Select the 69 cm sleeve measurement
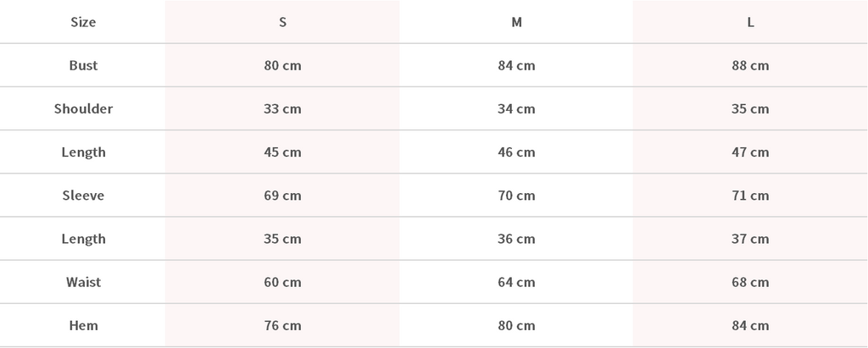This screenshot has width=868, height=348. coord(282,196)
